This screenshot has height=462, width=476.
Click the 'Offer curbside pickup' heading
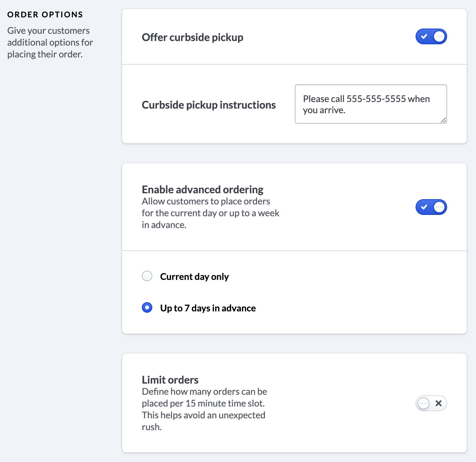pyautogui.click(x=192, y=37)
